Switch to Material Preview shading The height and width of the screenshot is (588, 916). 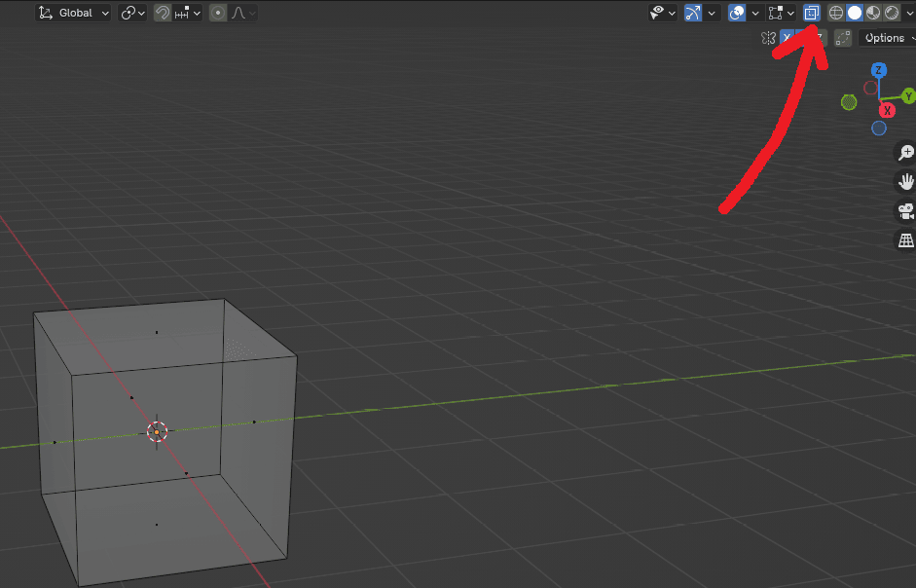(873, 13)
